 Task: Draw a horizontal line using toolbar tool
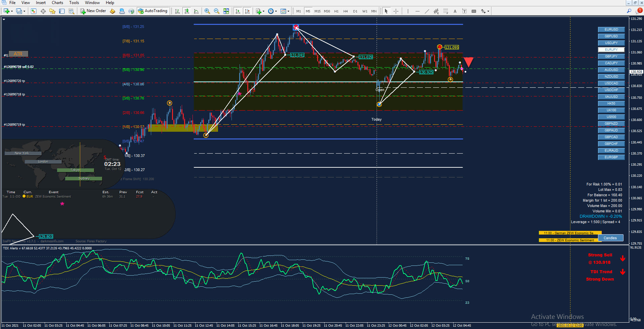pyautogui.click(x=418, y=11)
